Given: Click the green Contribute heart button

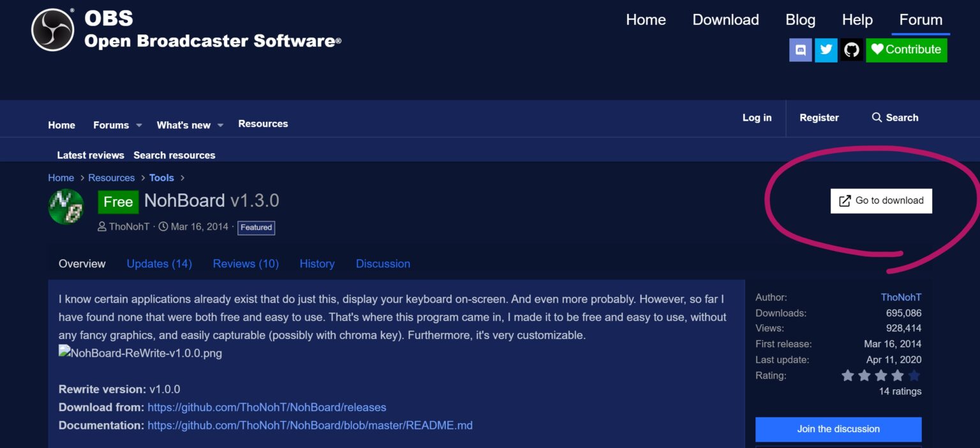Looking at the screenshot, I should coord(906,50).
